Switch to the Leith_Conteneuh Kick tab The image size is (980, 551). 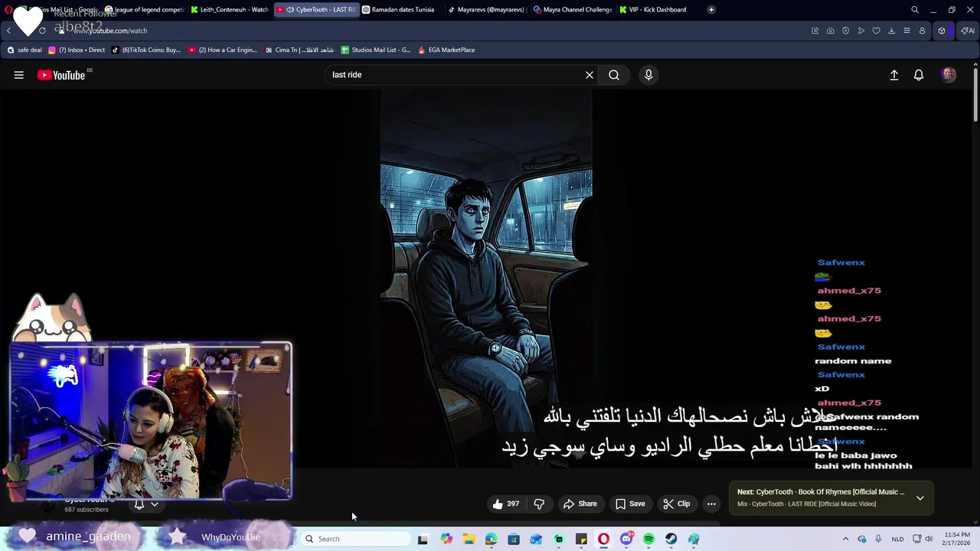(x=230, y=9)
